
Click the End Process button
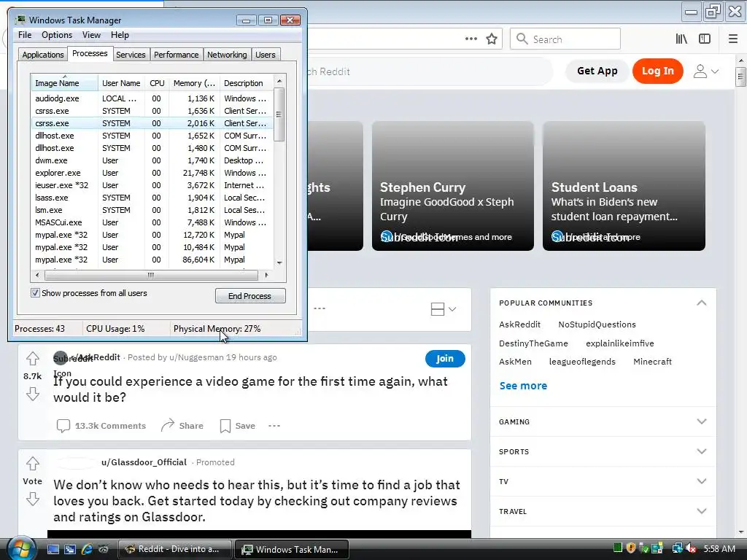(x=250, y=296)
